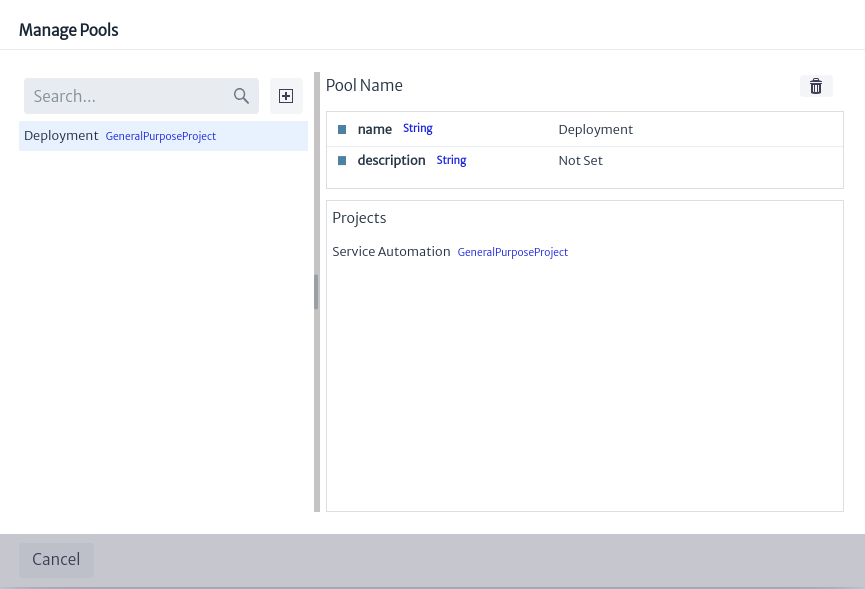Viewport: 865px width, 589px height.
Task: Edit the Not Set description value
Action: [x=580, y=160]
